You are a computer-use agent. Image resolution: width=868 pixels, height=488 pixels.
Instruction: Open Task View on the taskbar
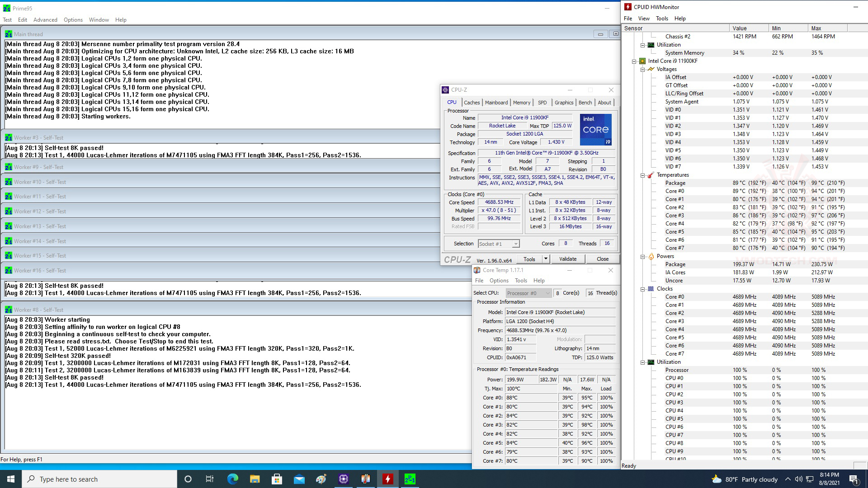(209, 479)
